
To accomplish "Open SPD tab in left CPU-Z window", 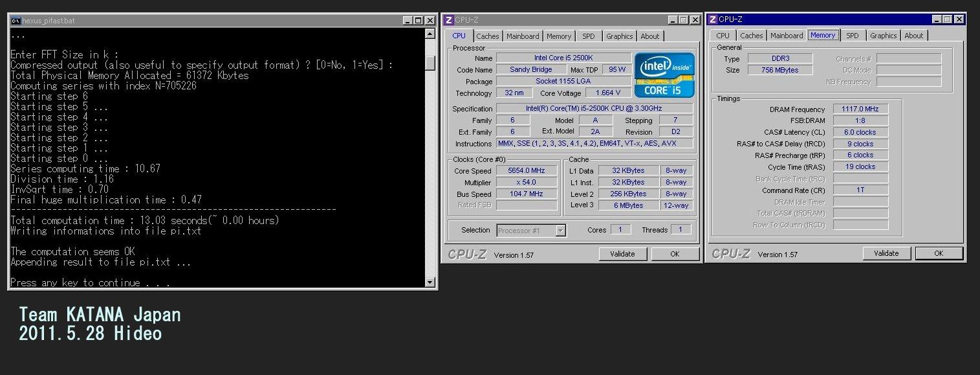I will (x=588, y=36).
